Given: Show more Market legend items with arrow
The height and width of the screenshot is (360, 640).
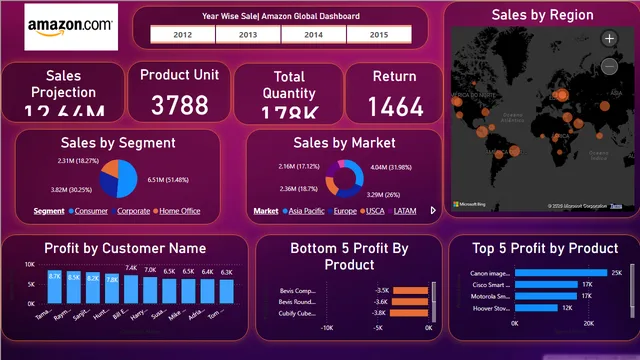Looking at the screenshot, I should click(x=433, y=211).
